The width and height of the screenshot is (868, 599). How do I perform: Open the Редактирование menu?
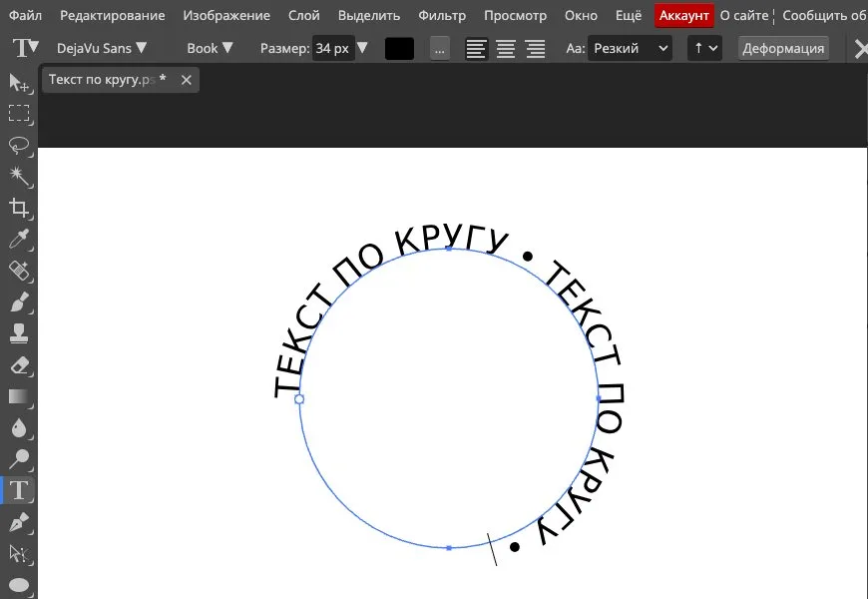113,16
